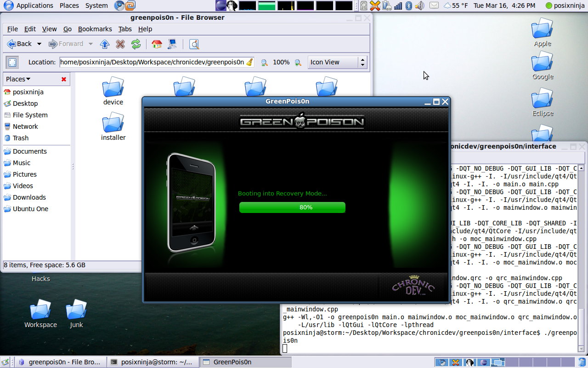The width and height of the screenshot is (588, 368).
Task: Click the GreenPoison skull logo banner
Action: click(x=302, y=121)
